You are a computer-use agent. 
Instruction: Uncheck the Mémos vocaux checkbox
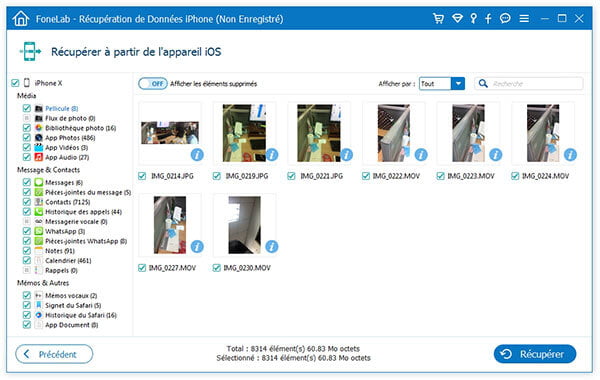click(x=26, y=295)
